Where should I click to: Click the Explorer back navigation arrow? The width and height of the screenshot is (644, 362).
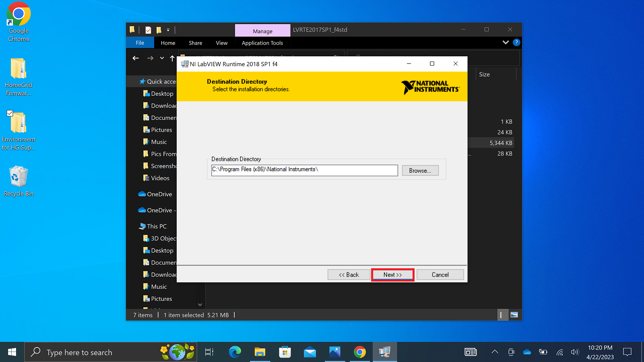pos(136,58)
